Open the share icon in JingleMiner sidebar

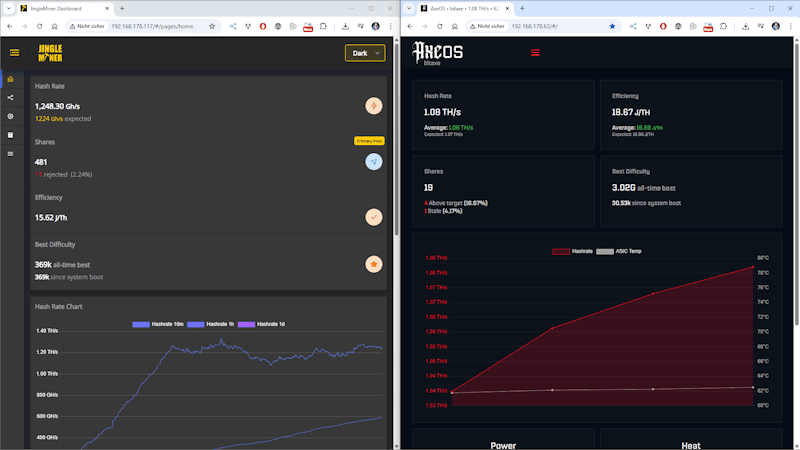[10, 97]
